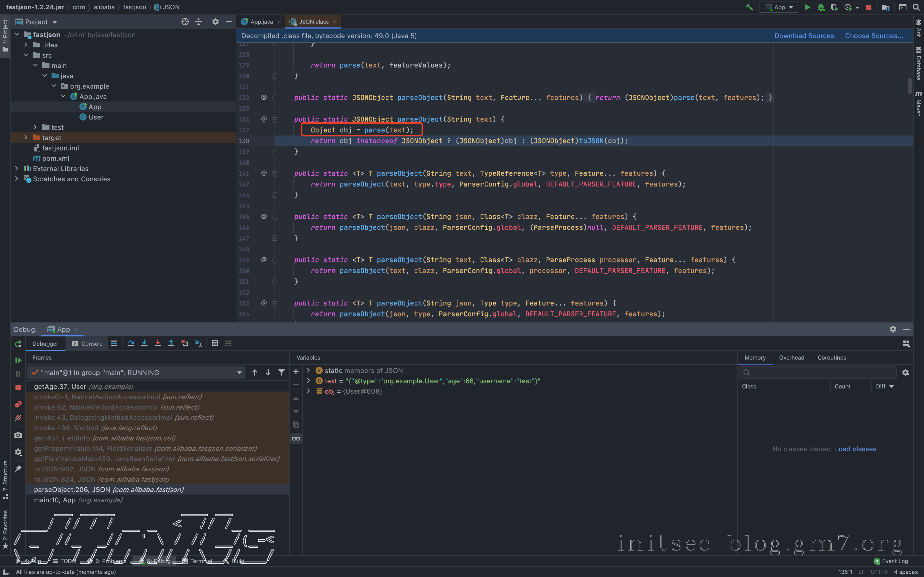Click Step Into debugger icon
The width and height of the screenshot is (924, 577).
click(144, 343)
